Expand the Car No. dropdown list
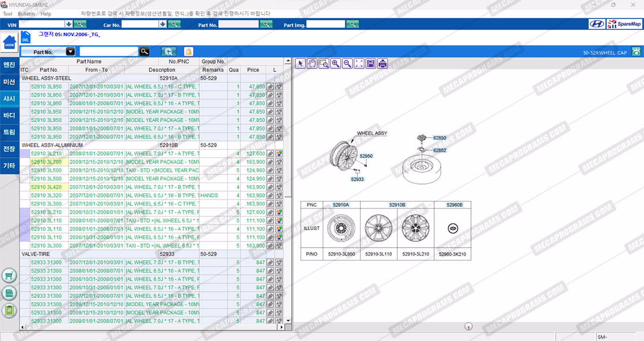The image size is (644, 341). pos(163,24)
